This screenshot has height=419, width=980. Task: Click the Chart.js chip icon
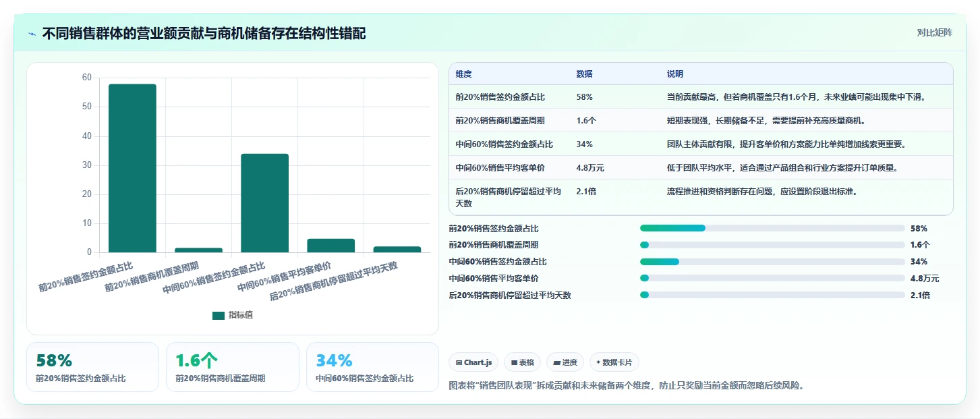point(459,362)
